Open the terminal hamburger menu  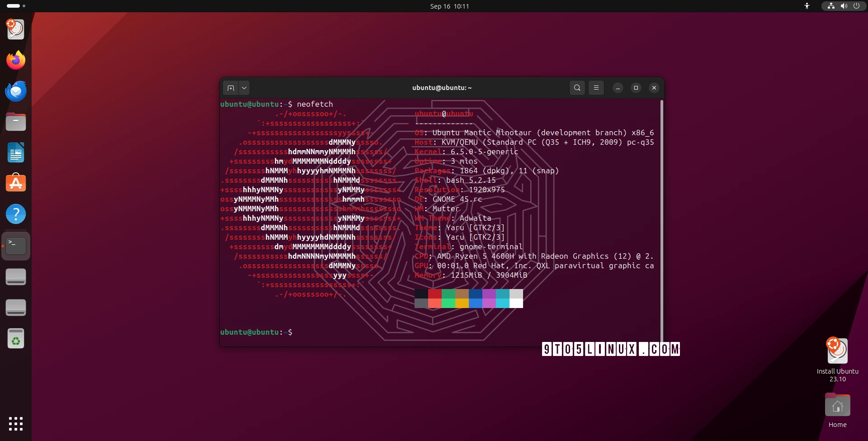click(596, 88)
